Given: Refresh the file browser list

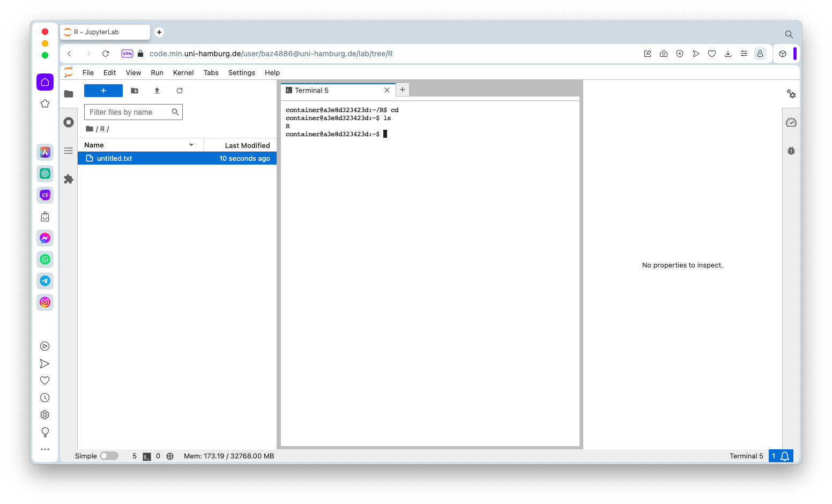Looking at the screenshot, I should 180,91.
